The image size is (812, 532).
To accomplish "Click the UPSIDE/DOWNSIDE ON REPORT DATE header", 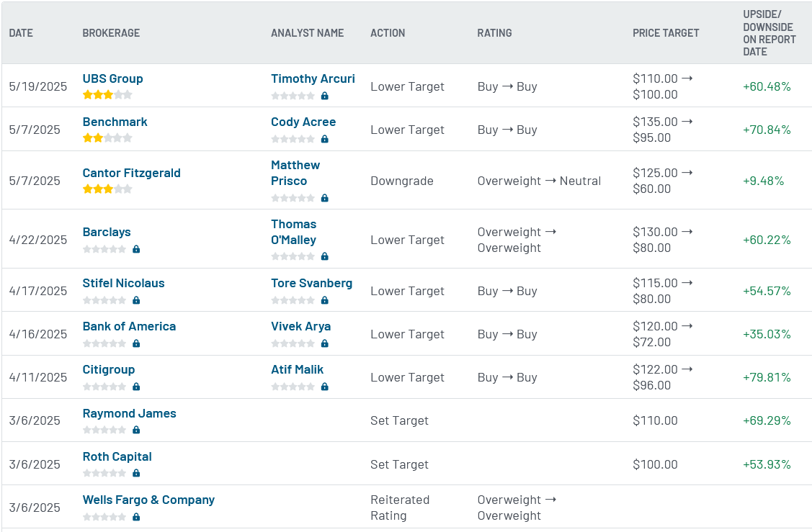I will [x=769, y=33].
